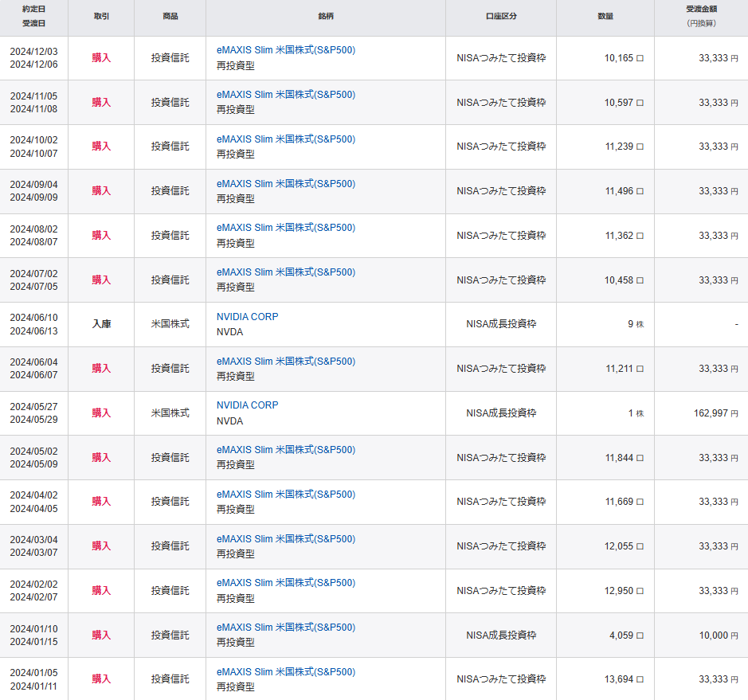Click the 銘柄 column header
Image resolution: width=748 pixels, height=700 pixels.
[x=324, y=17]
